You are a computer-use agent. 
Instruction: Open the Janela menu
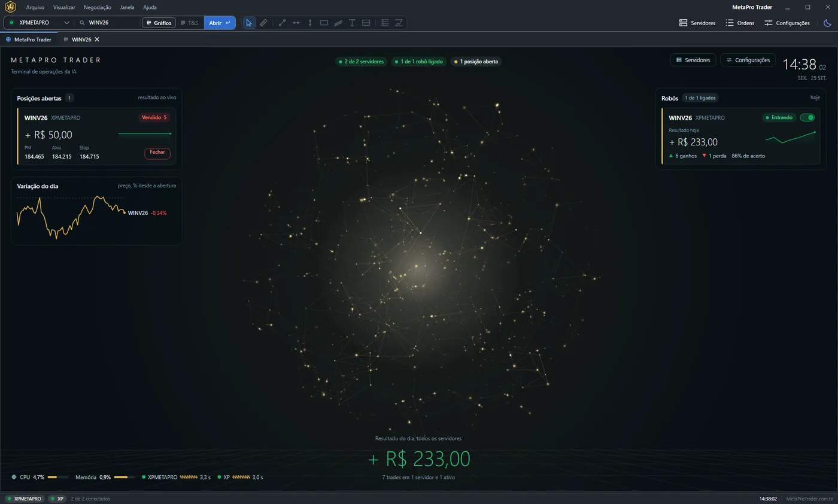pos(127,7)
